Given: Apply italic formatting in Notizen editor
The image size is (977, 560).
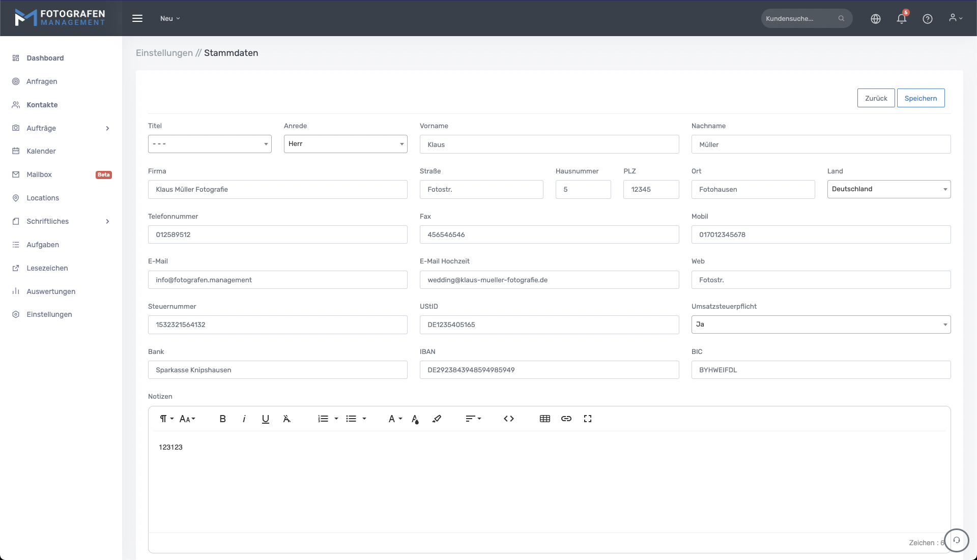Looking at the screenshot, I should coord(244,419).
